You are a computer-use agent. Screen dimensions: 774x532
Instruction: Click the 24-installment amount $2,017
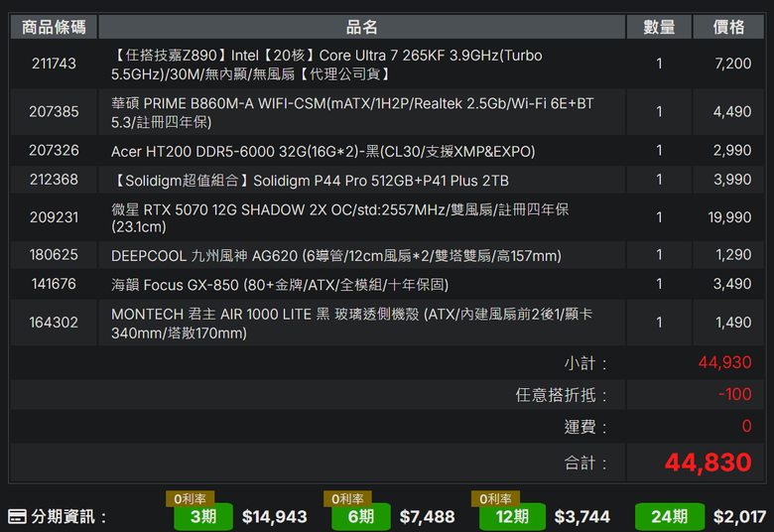(739, 517)
